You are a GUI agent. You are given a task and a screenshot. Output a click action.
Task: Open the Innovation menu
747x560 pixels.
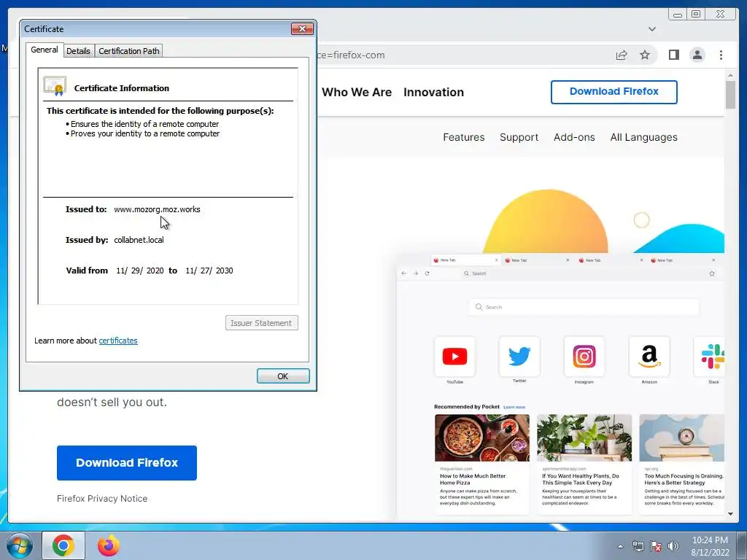click(x=433, y=93)
